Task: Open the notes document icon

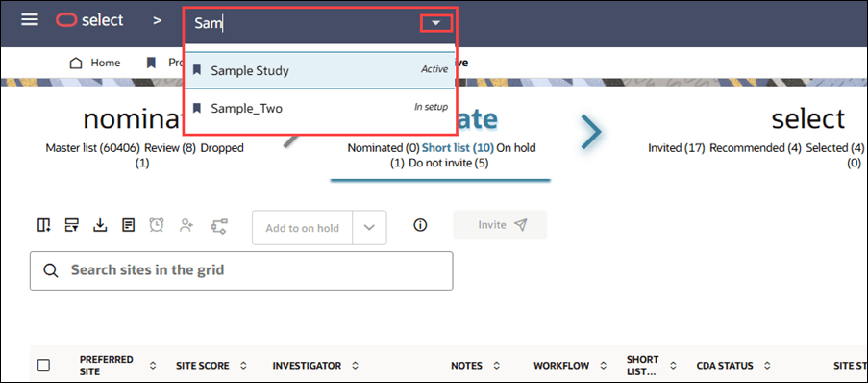Action: point(129,225)
